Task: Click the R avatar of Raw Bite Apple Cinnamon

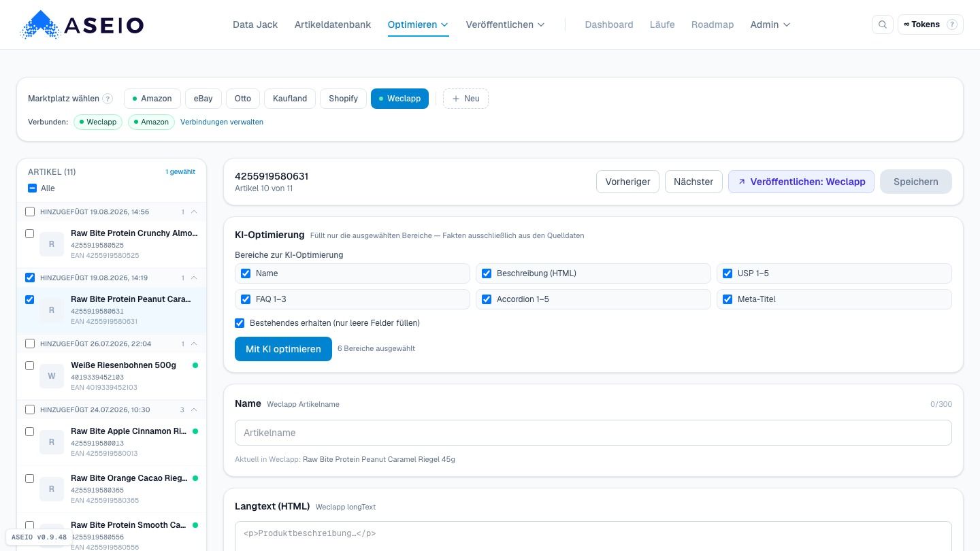Action: coord(52,442)
